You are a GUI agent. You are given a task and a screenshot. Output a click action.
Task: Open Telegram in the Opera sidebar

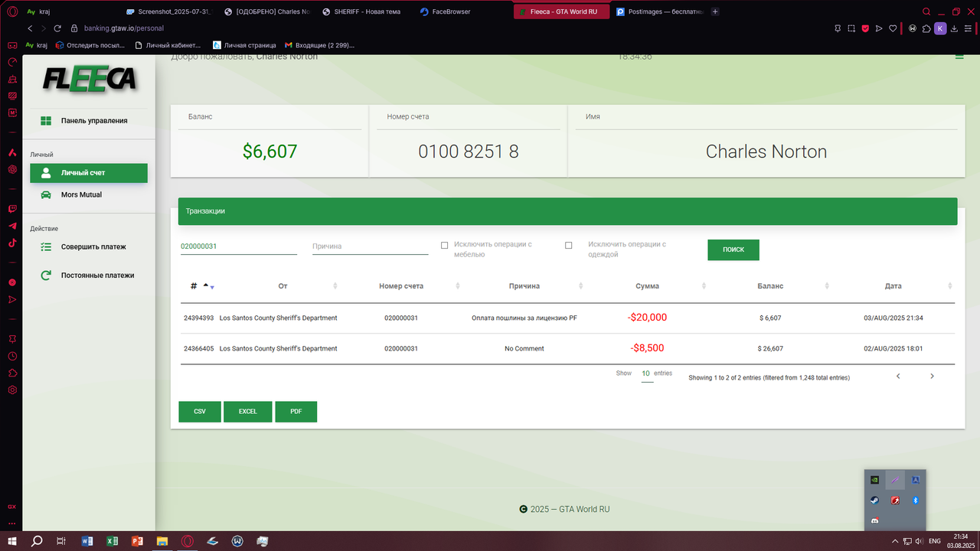click(x=12, y=226)
